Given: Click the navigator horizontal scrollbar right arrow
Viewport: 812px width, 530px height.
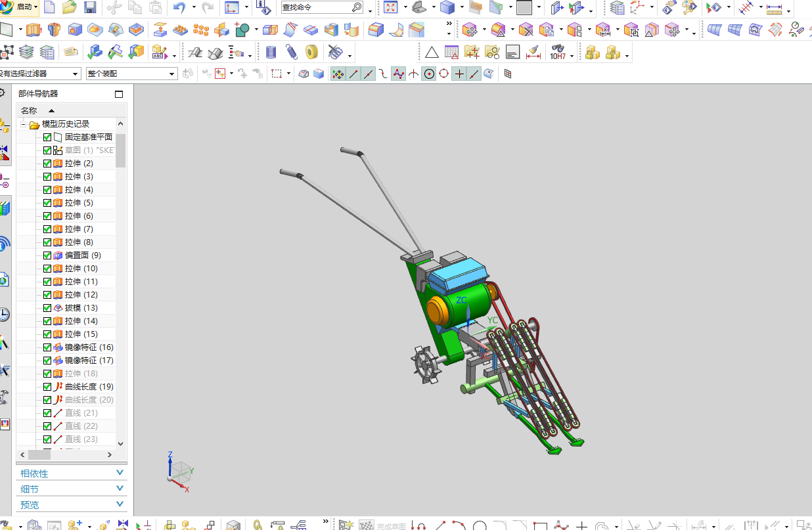Looking at the screenshot, I should (x=110, y=454).
